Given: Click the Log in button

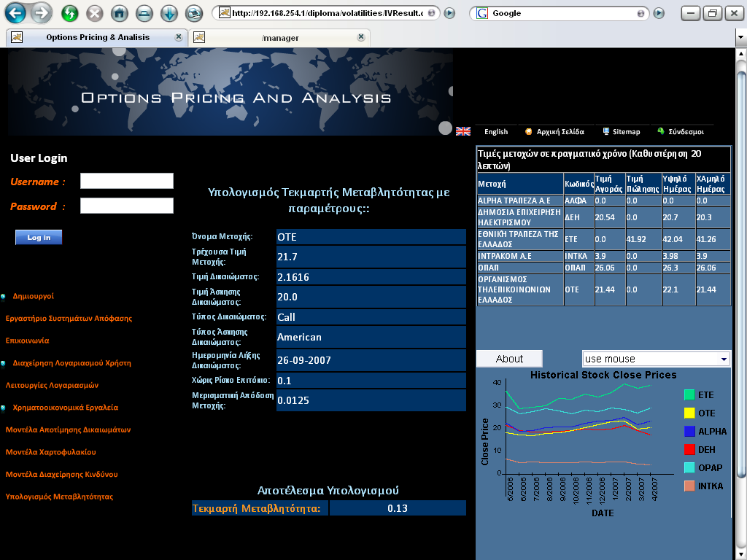Looking at the screenshot, I should pos(39,237).
